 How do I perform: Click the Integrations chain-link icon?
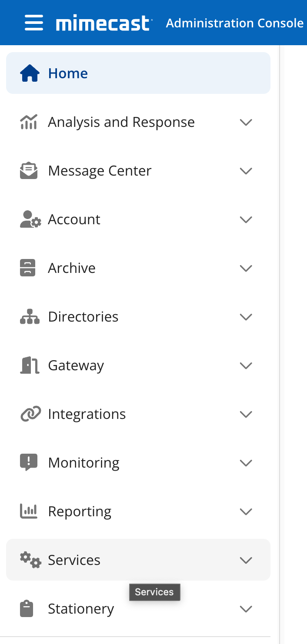click(30, 414)
